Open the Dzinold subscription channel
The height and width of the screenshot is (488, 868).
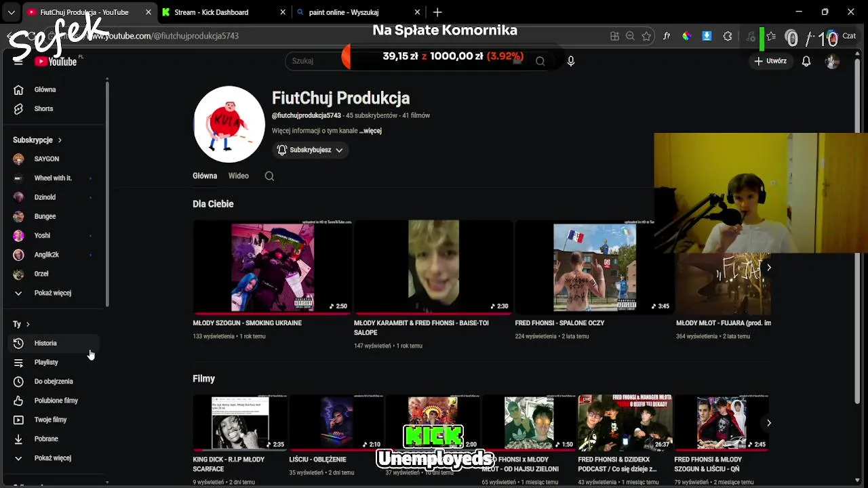click(54, 197)
